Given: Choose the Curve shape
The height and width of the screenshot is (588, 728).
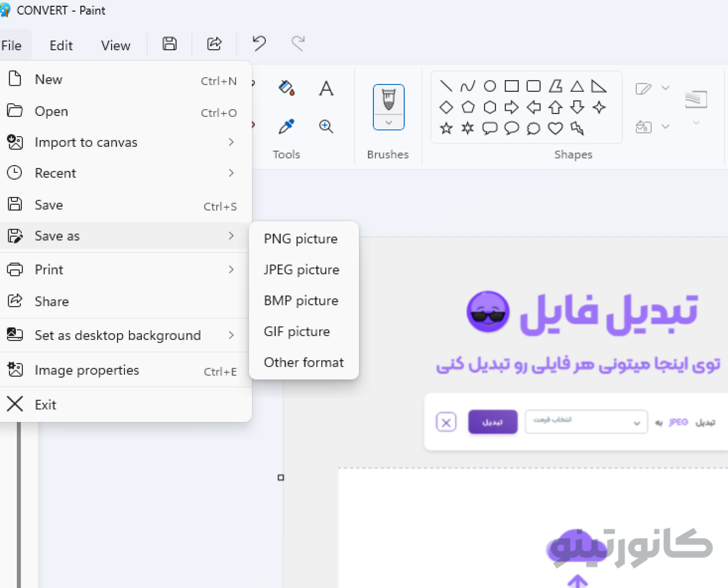Looking at the screenshot, I should [468, 86].
